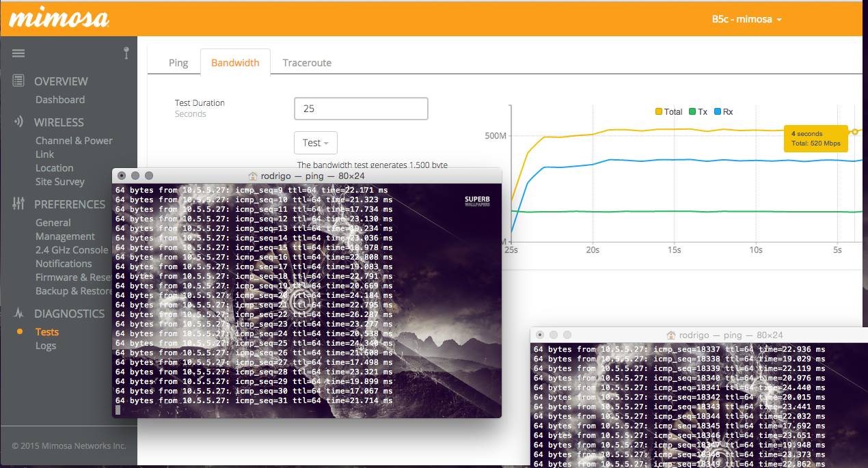Screen dimensions: 868x468
Task: Click the Diagnostics pulse icon
Action: pyautogui.click(x=18, y=313)
